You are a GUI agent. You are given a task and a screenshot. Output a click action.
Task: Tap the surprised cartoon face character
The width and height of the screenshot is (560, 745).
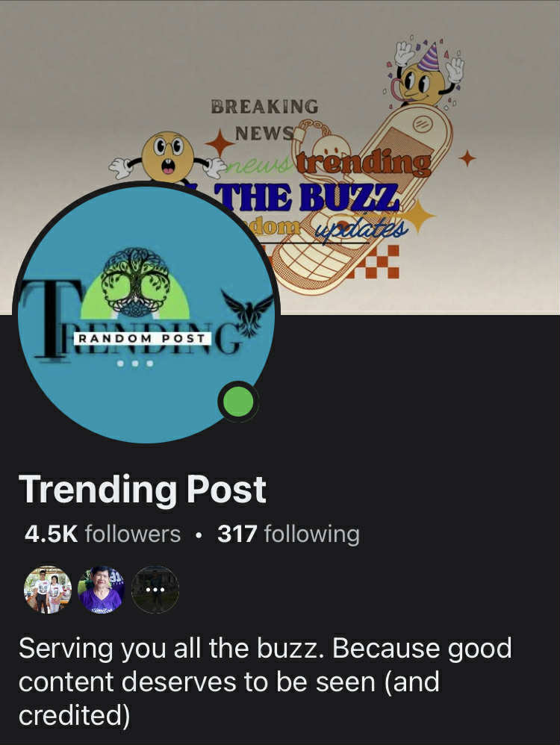click(x=168, y=158)
